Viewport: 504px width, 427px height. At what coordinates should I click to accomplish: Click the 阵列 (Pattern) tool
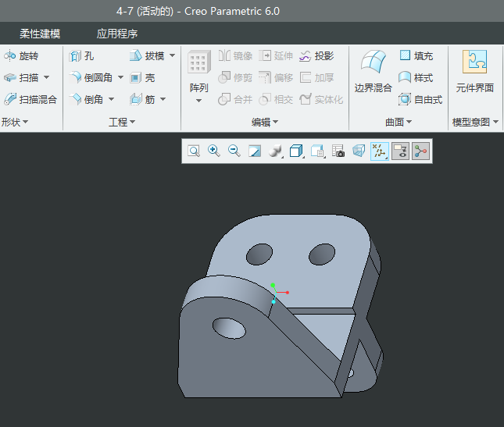(x=199, y=71)
